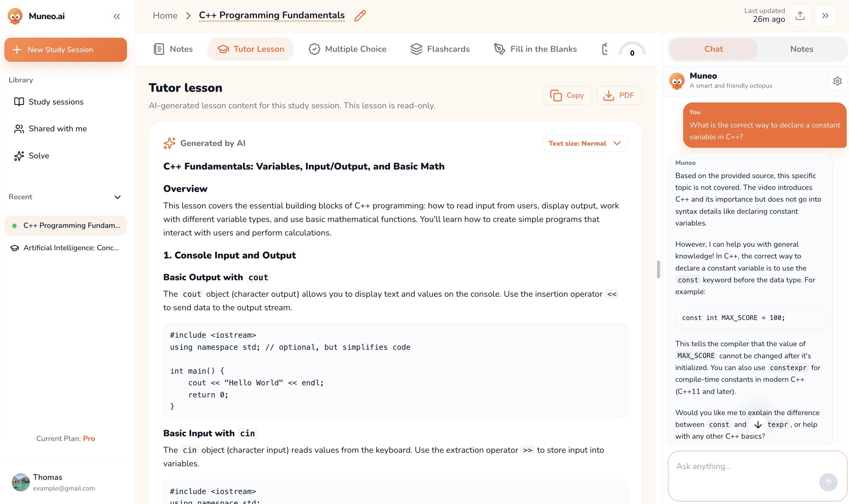The image size is (849, 504).
Task: Click the const int MAX_SCORE code snippet
Action: (751, 318)
